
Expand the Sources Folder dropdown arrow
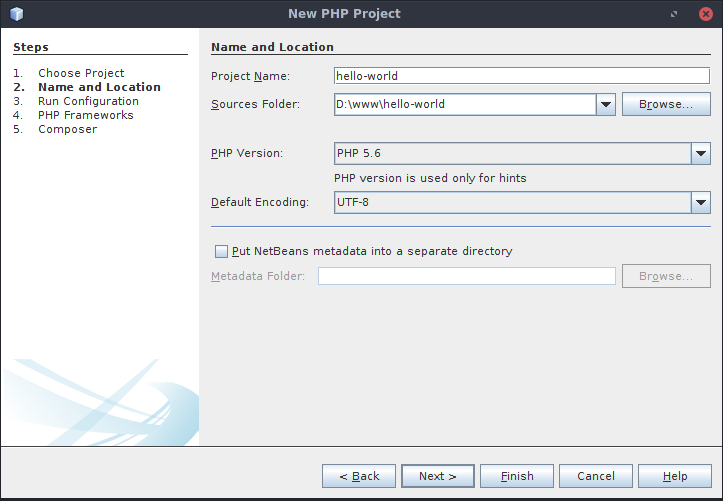(606, 104)
